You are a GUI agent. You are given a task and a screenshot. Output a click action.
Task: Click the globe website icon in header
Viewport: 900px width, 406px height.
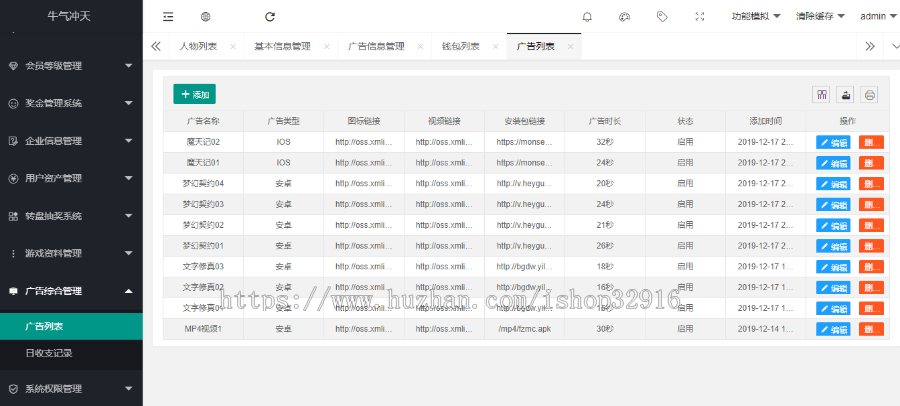pyautogui.click(x=205, y=17)
